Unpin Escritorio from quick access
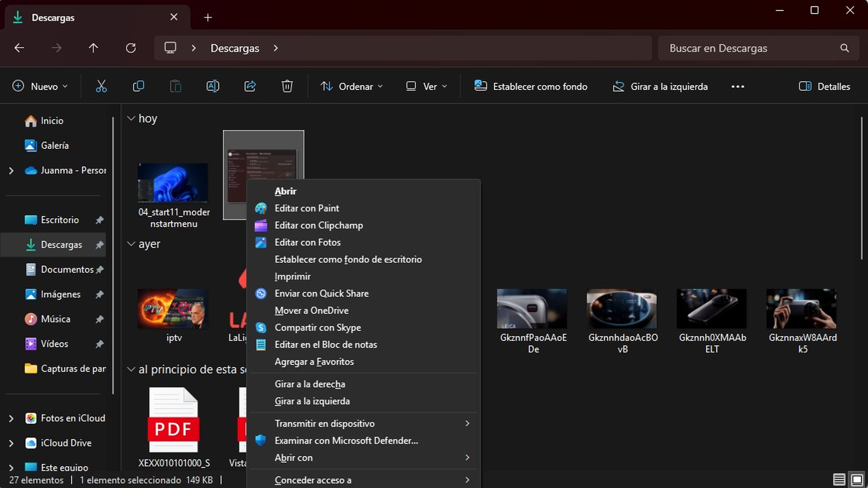 pyautogui.click(x=99, y=220)
